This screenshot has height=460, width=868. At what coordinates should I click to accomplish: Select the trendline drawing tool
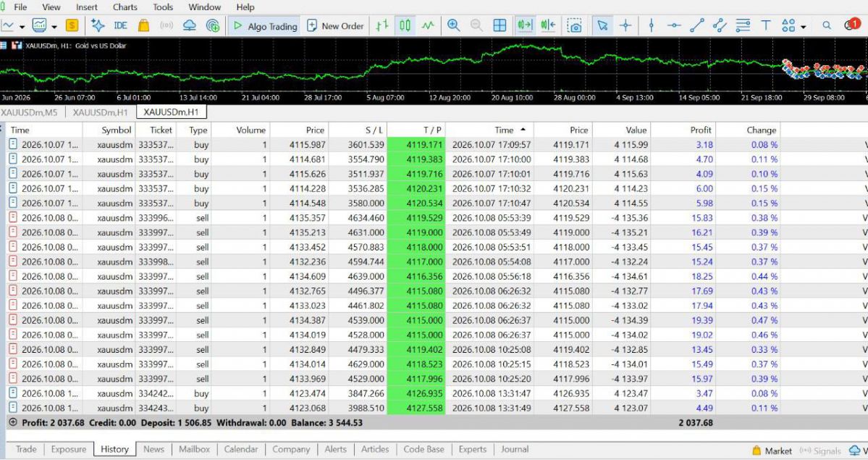(x=697, y=25)
